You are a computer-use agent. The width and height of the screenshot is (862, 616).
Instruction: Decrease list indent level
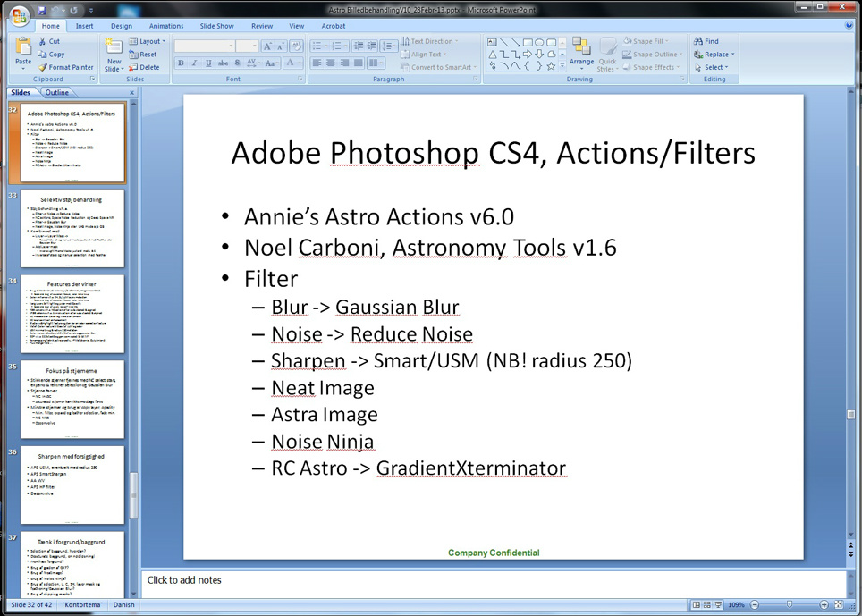click(x=359, y=46)
